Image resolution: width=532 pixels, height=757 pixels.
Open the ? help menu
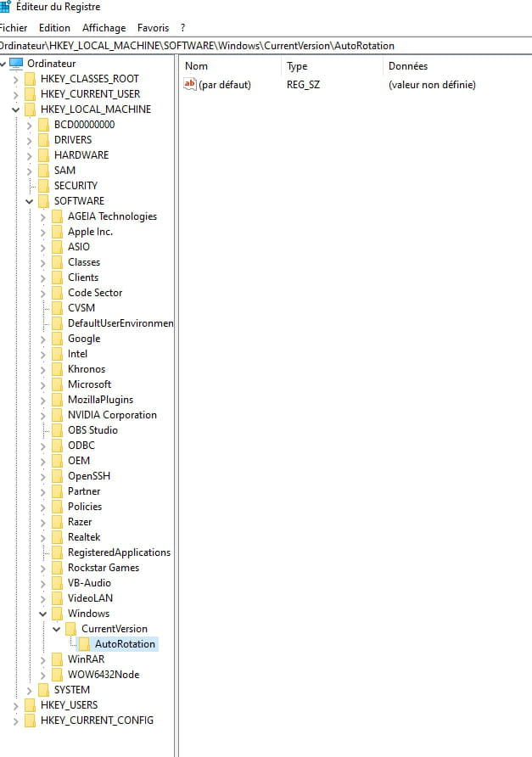[x=183, y=28]
